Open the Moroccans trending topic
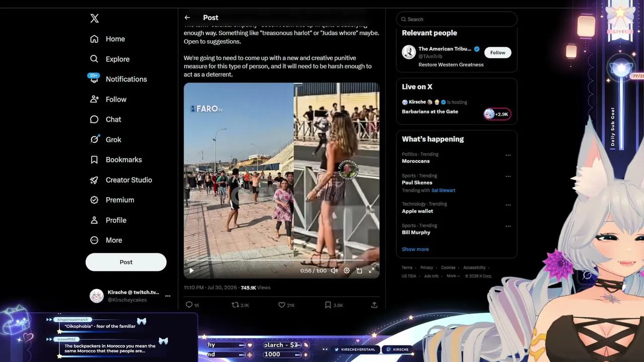644x362 pixels. click(416, 161)
